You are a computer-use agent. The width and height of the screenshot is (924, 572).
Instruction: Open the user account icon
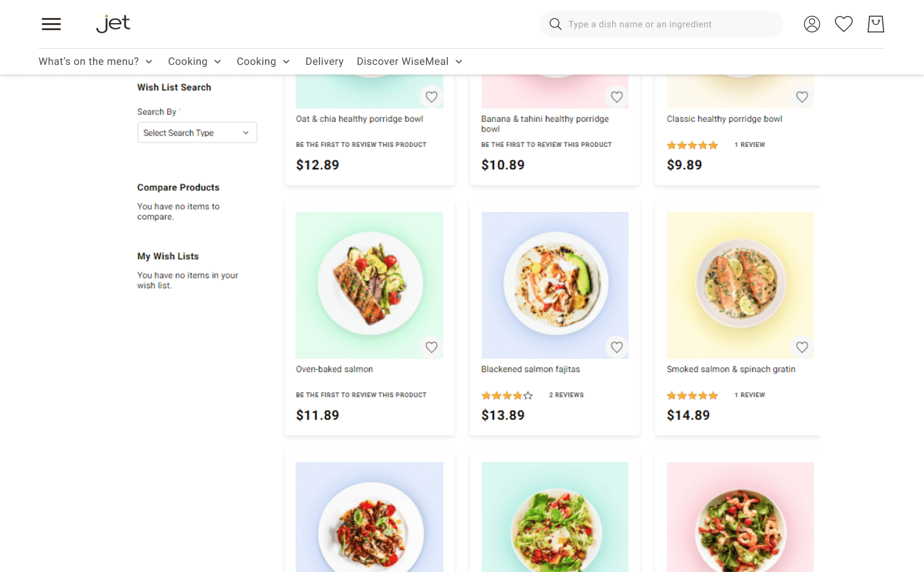(x=812, y=24)
